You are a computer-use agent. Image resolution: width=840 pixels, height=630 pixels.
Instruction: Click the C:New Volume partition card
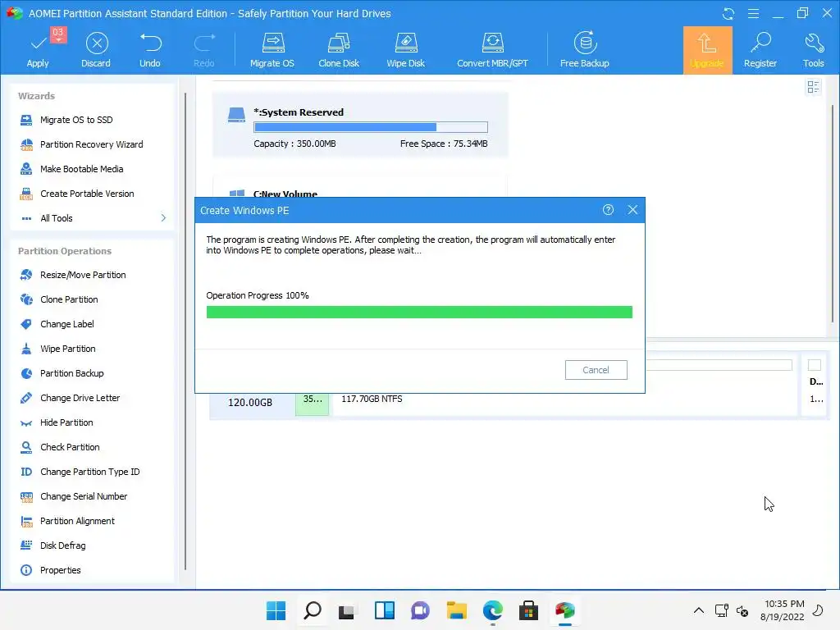pos(360,188)
